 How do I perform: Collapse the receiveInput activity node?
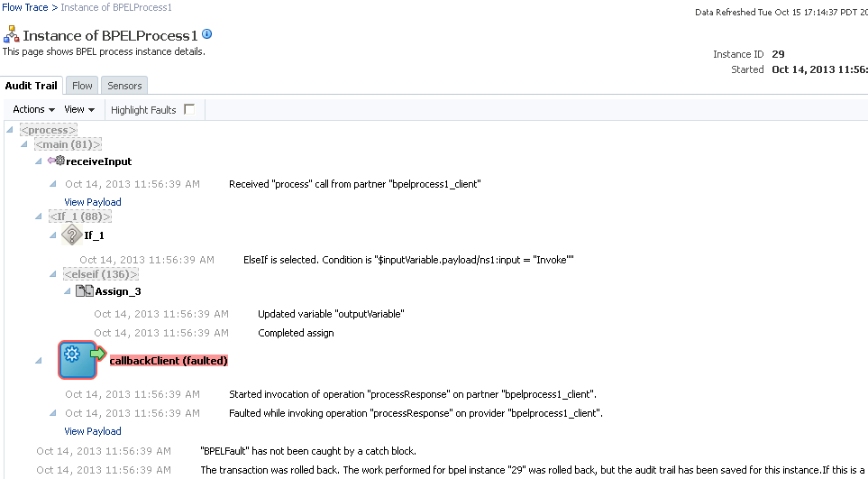point(38,161)
